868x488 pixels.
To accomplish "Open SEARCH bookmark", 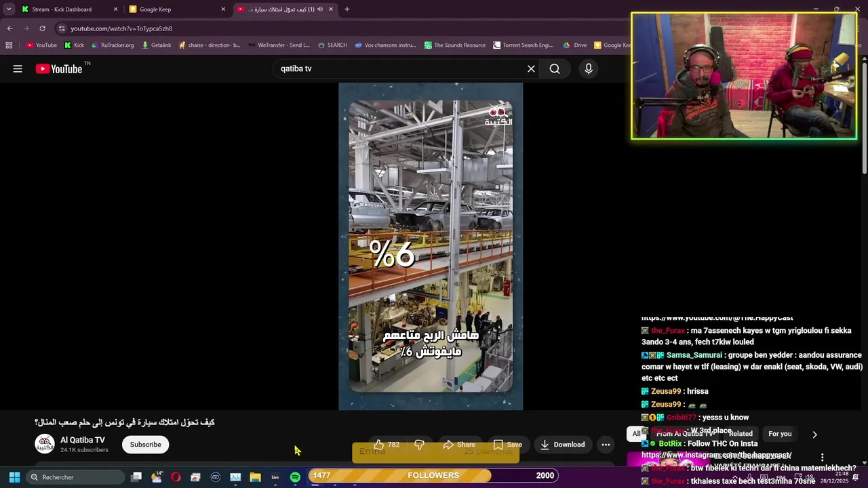I will click(x=332, y=45).
